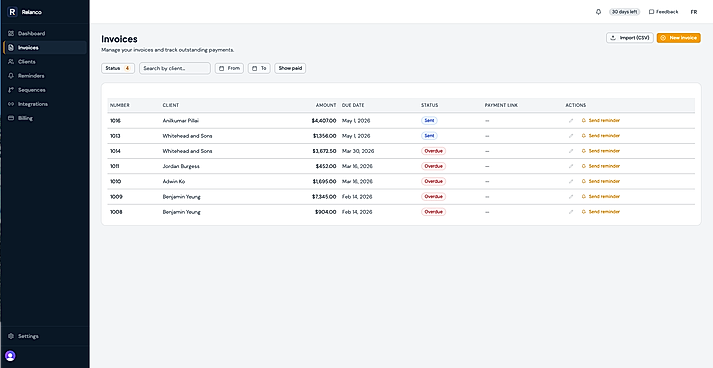Click amount $904.00

coord(326,212)
